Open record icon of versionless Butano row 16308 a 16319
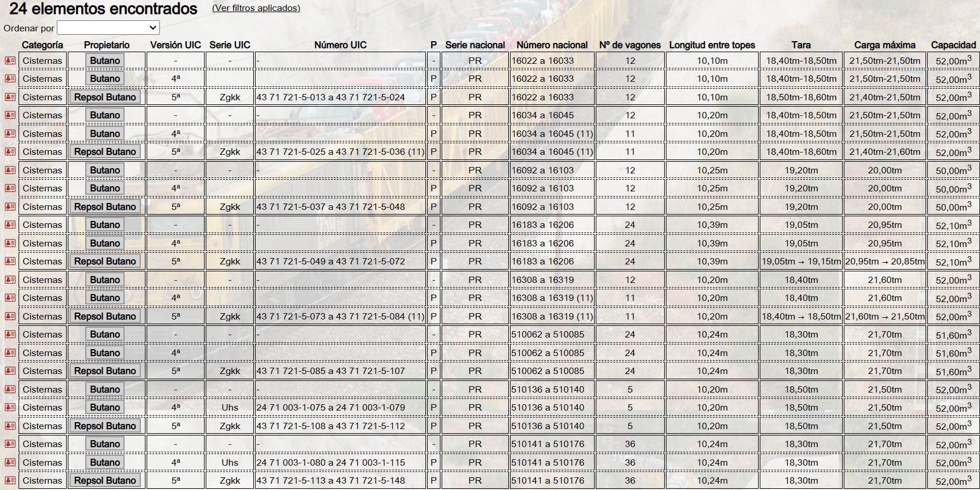Viewport: 980px width, 490px height. point(10,280)
